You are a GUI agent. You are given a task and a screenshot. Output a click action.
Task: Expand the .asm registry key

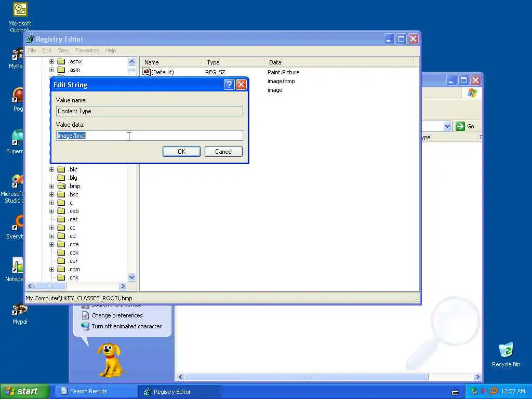tap(51, 70)
